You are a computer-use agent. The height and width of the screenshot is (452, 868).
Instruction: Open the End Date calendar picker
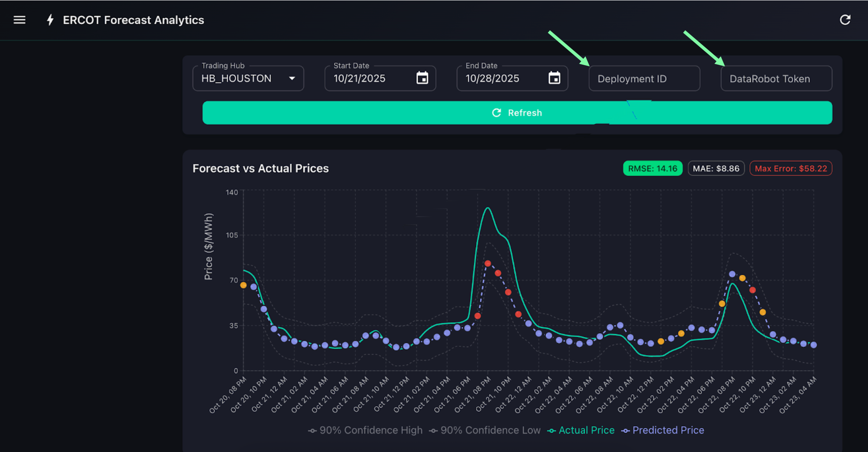click(554, 78)
